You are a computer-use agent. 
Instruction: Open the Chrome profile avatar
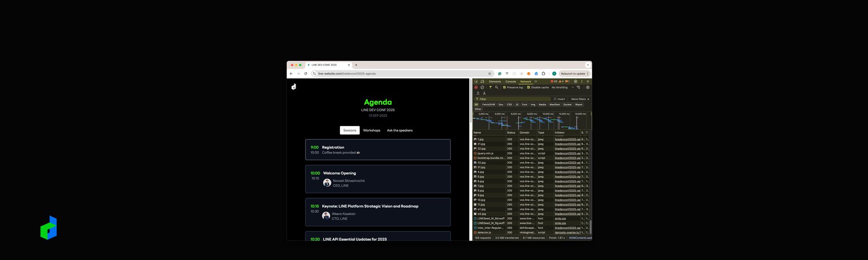tap(554, 74)
